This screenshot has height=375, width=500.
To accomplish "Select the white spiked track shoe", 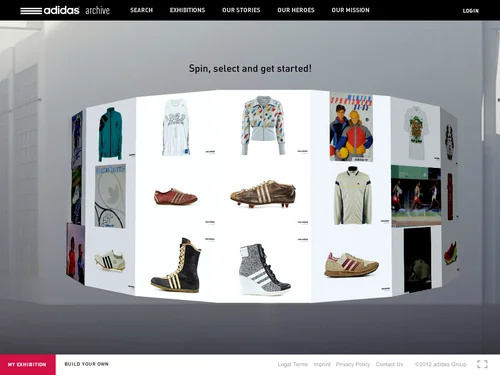I will click(110, 261).
